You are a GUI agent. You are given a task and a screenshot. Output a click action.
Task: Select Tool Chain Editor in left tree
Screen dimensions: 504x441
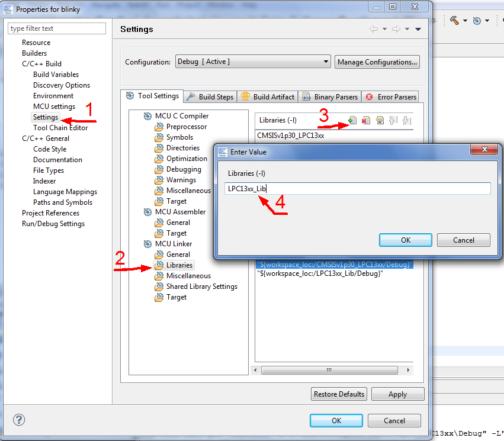pyautogui.click(x=60, y=128)
